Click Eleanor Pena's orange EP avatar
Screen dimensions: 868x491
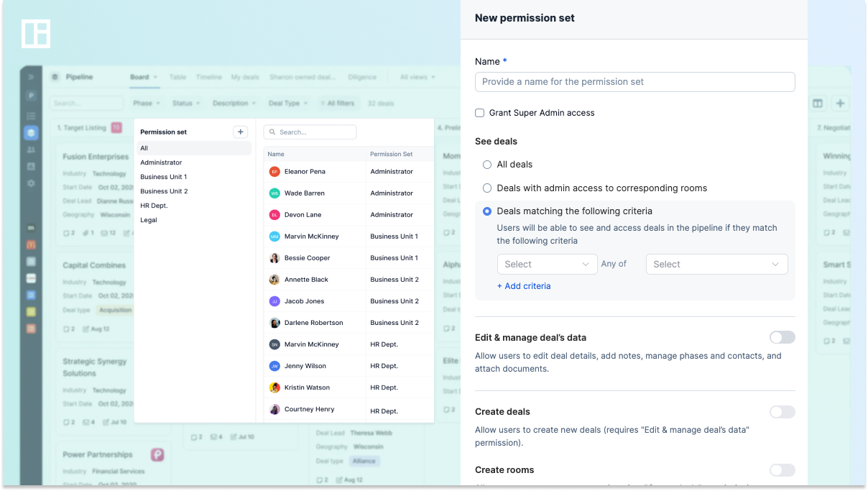tap(274, 172)
